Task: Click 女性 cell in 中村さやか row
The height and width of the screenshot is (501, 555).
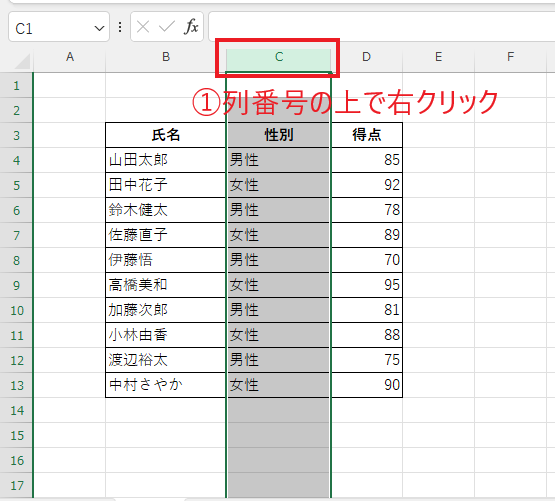Action: click(x=279, y=385)
